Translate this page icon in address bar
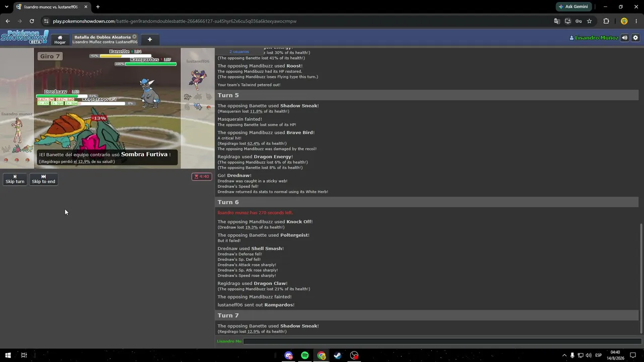Image resolution: width=644 pixels, height=362 pixels. 557,21
